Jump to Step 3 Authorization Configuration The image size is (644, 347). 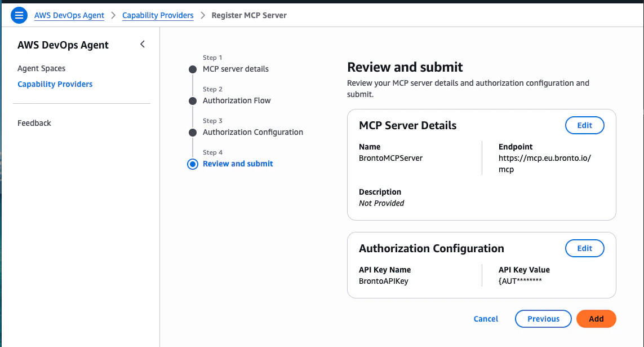coord(252,132)
